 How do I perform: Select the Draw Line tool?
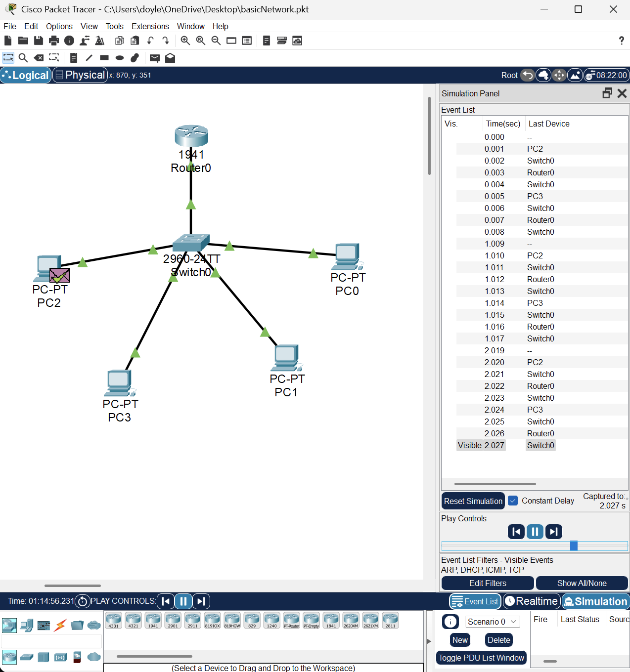point(89,58)
